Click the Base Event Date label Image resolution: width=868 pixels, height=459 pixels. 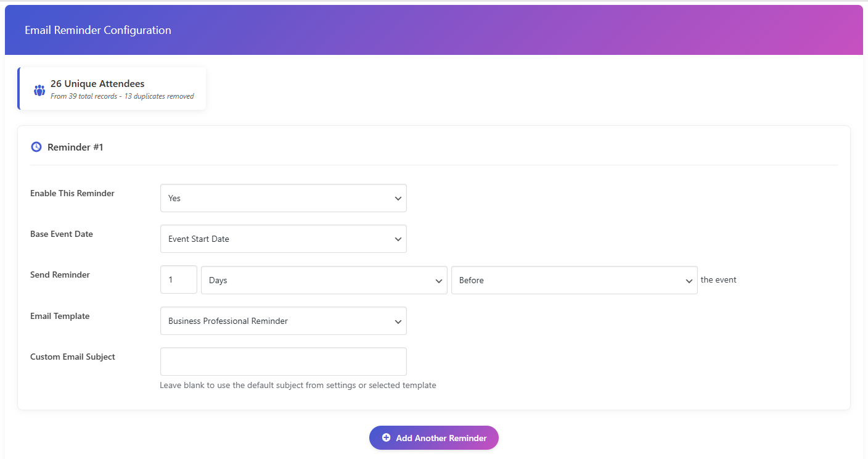pos(62,234)
